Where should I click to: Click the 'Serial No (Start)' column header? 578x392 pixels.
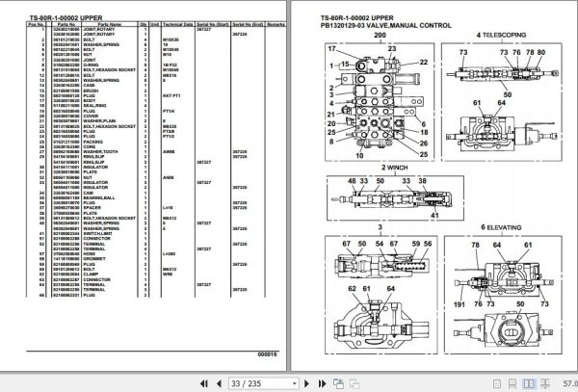[212, 24]
